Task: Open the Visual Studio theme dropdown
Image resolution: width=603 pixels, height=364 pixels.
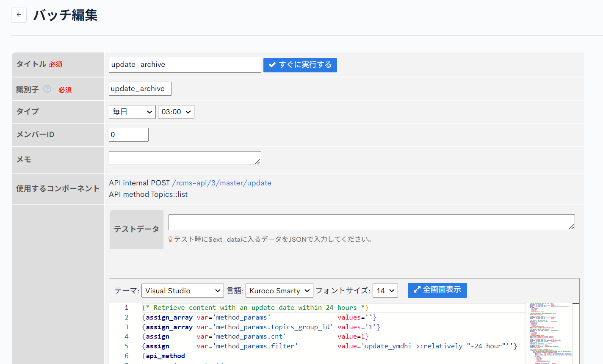Action: click(x=183, y=291)
